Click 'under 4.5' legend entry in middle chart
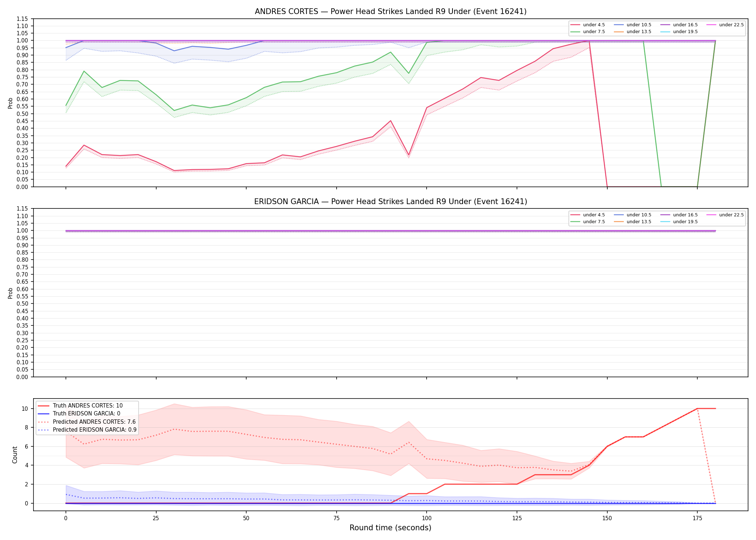The height and width of the screenshot is (540, 756). [x=588, y=215]
